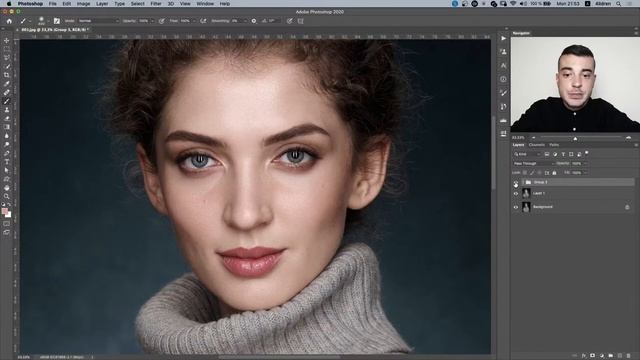Click the Navigator zoom out button
The image size is (640, 360).
533,138
